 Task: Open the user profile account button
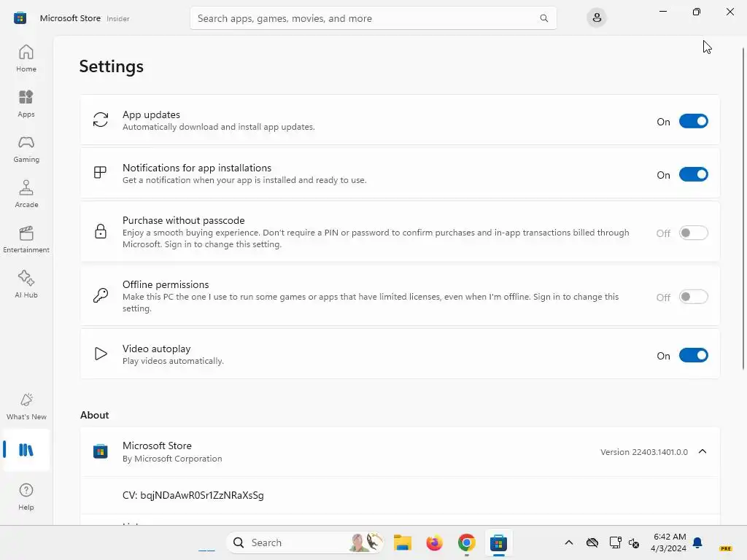click(597, 18)
